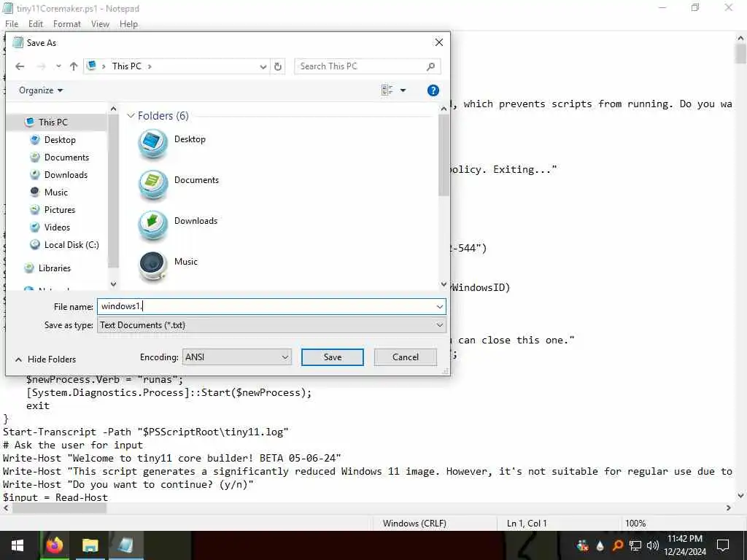Click the colorful figures tray icon
Image resolution: width=747 pixels, height=560 pixels.
pos(583,545)
